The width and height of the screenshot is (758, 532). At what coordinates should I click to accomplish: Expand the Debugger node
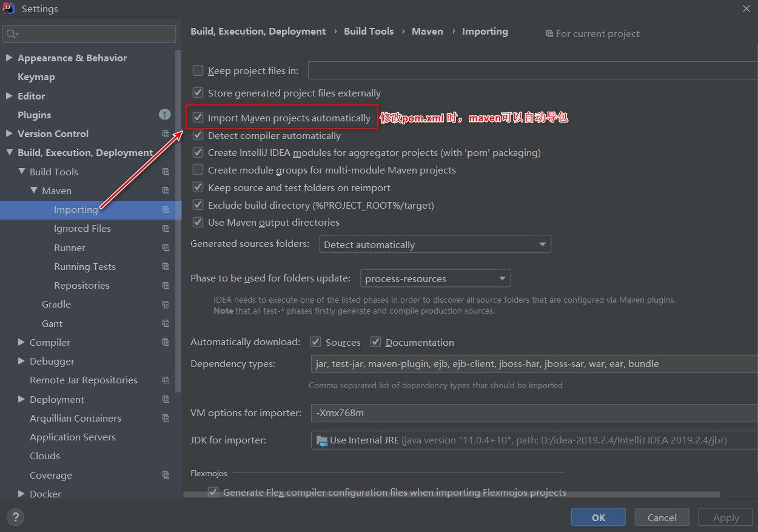point(21,362)
